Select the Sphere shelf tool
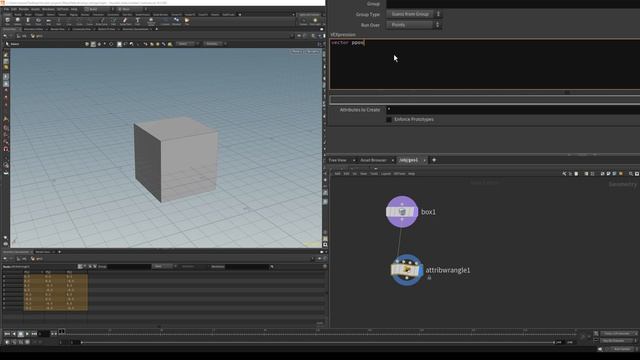 (x=18, y=21)
